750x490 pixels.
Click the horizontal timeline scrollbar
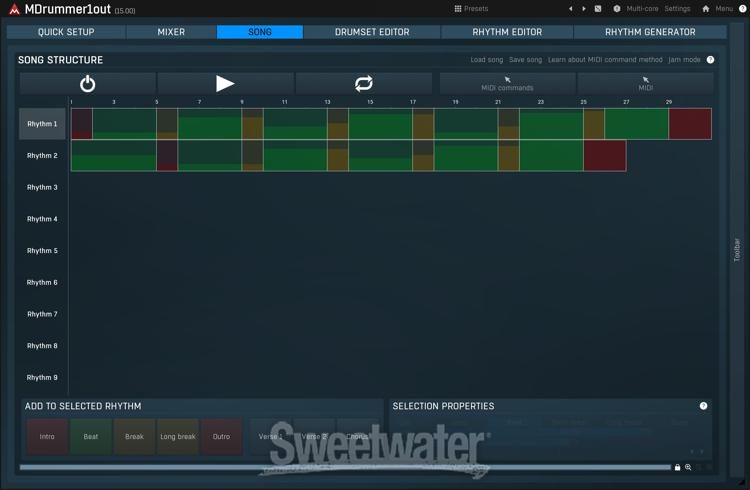[x=345, y=467]
